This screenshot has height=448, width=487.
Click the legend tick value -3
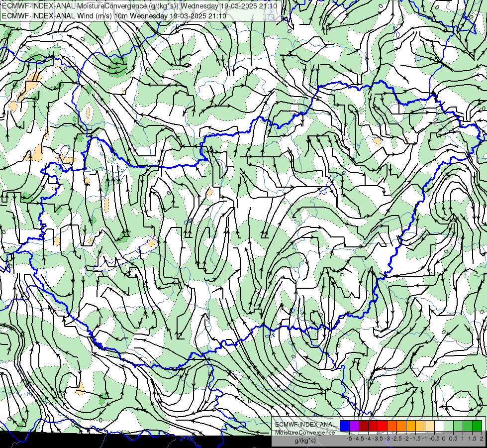tap(388, 439)
